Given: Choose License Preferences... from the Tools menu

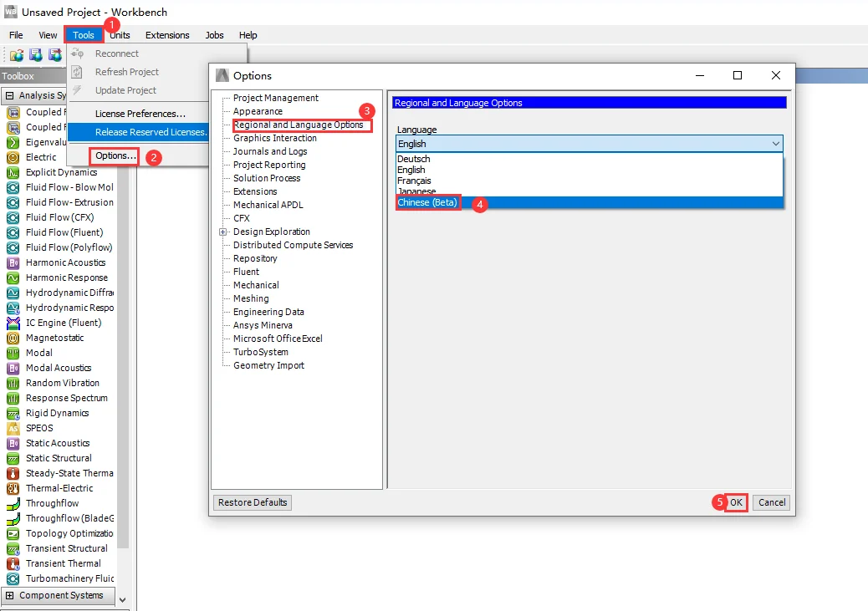Looking at the screenshot, I should point(140,114).
